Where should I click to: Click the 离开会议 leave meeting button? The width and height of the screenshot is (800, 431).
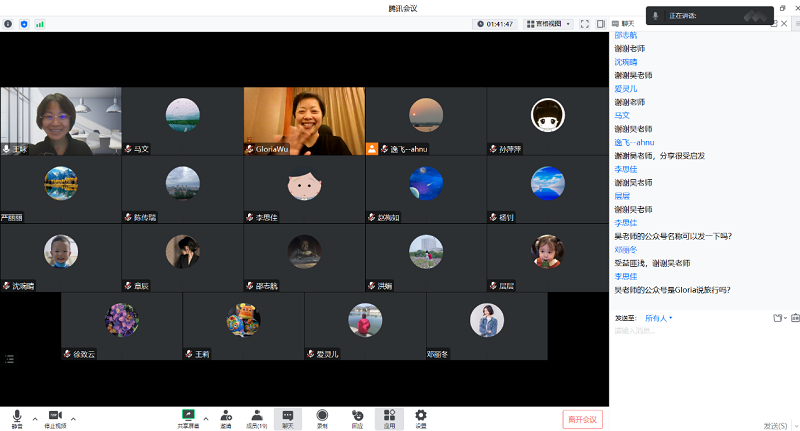[x=582, y=419]
